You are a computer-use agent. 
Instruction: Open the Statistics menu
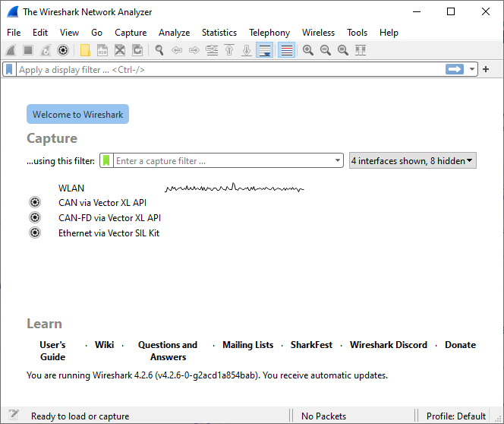click(x=219, y=33)
